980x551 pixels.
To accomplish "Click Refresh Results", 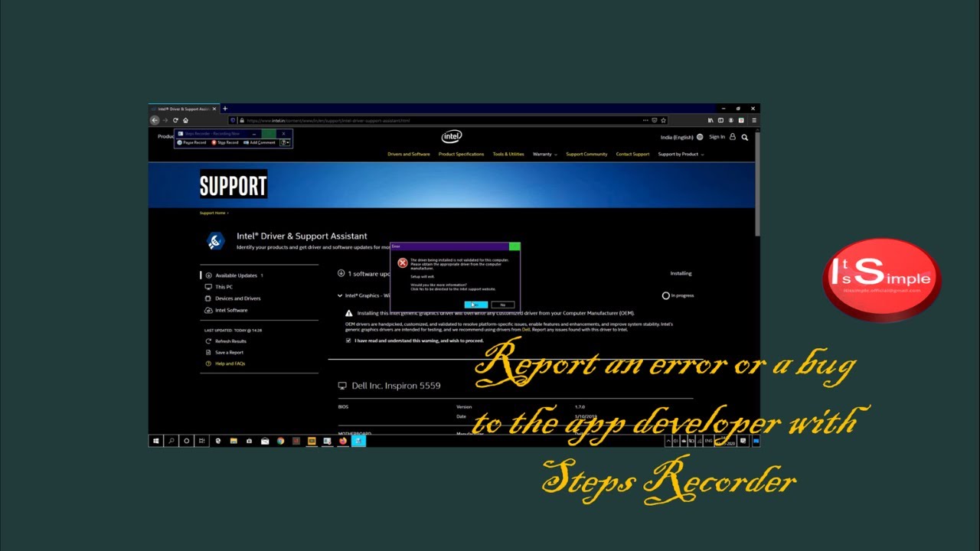I will [x=226, y=341].
